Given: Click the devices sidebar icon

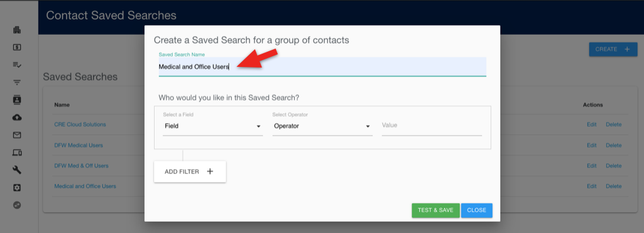Looking at the screenshot, I should point(17,152).
